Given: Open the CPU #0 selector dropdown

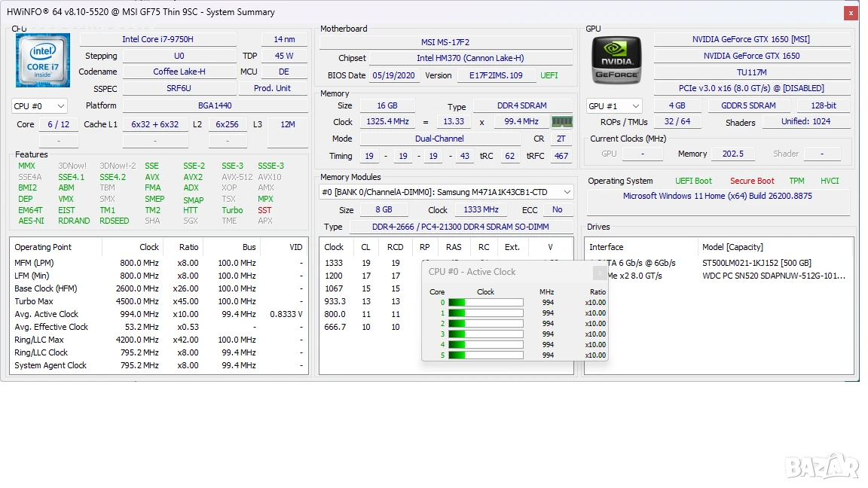Looking at the screenshot, I should click(x=38, y=106).
